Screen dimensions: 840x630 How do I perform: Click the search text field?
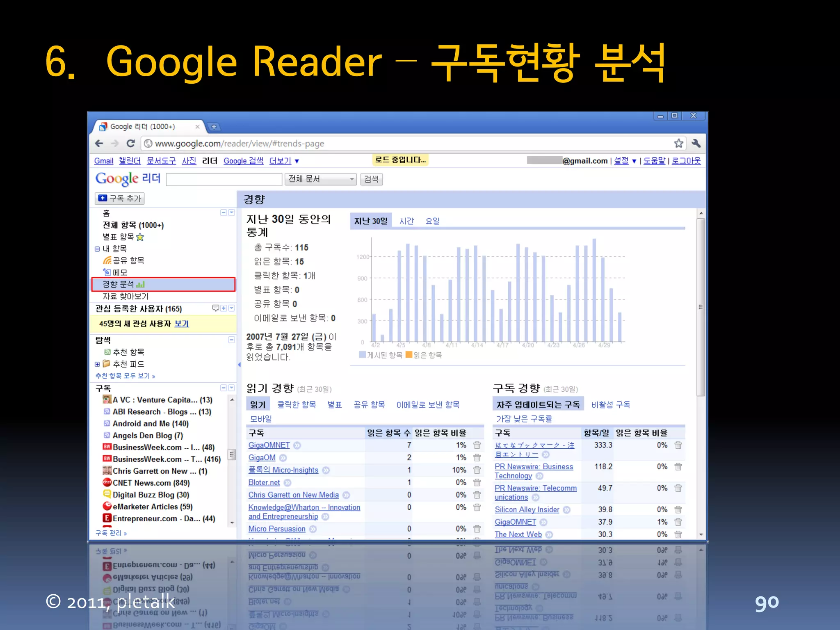224,179
